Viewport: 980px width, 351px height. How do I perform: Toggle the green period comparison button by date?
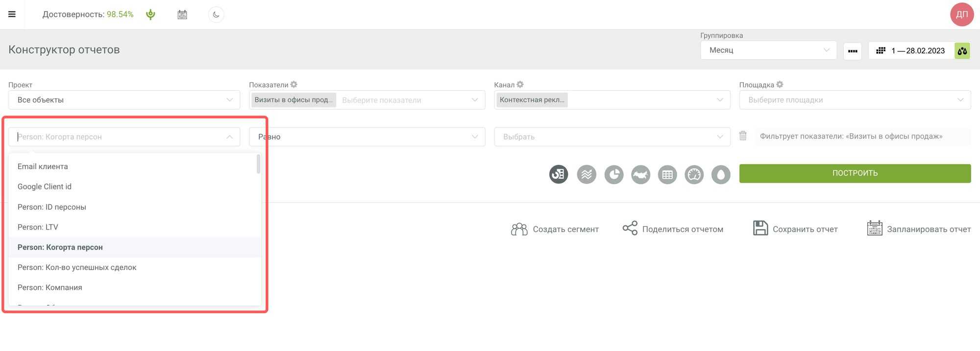(962, 50)
